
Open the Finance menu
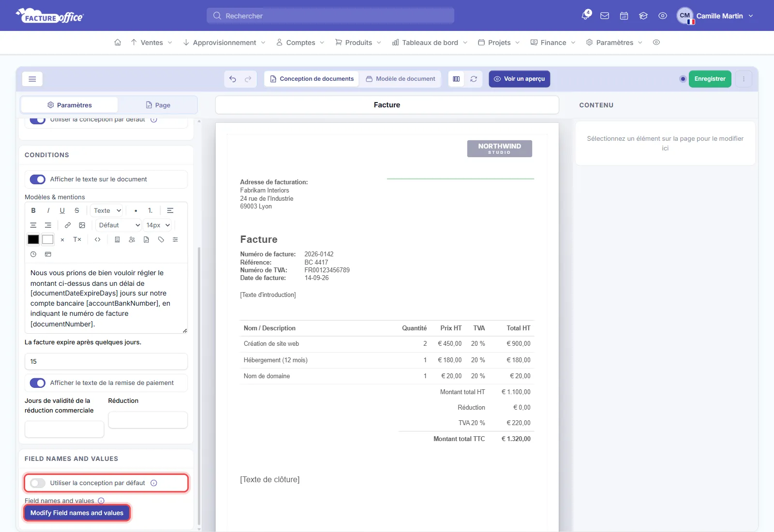click(553, 43)
